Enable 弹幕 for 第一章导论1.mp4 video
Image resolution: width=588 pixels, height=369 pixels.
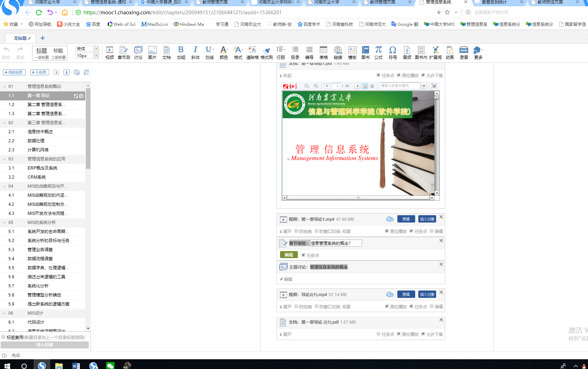click(x=432, y=231)
